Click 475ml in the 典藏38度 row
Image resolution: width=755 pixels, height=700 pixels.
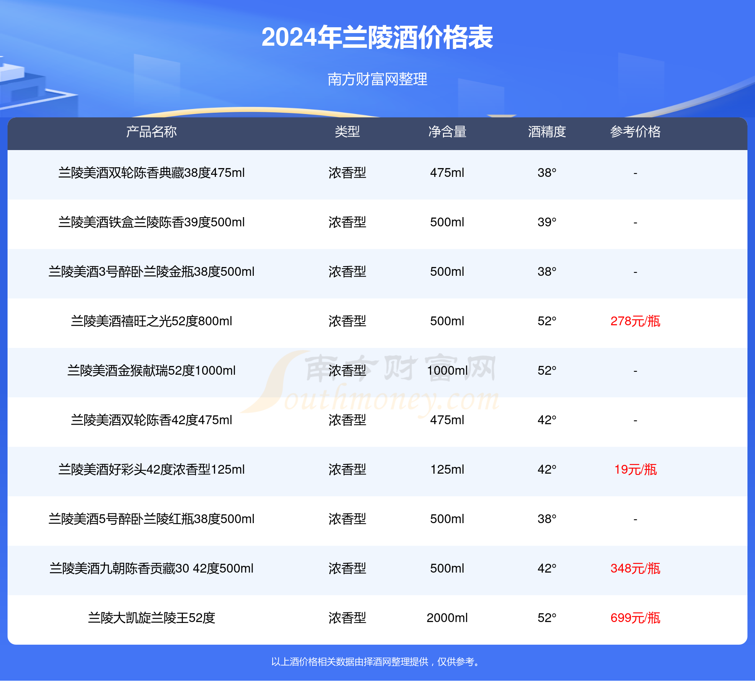[447, 173]
